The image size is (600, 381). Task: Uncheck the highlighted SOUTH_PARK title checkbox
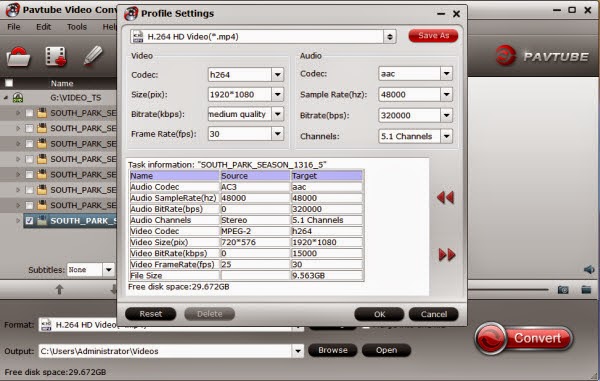tap(29, 221)
